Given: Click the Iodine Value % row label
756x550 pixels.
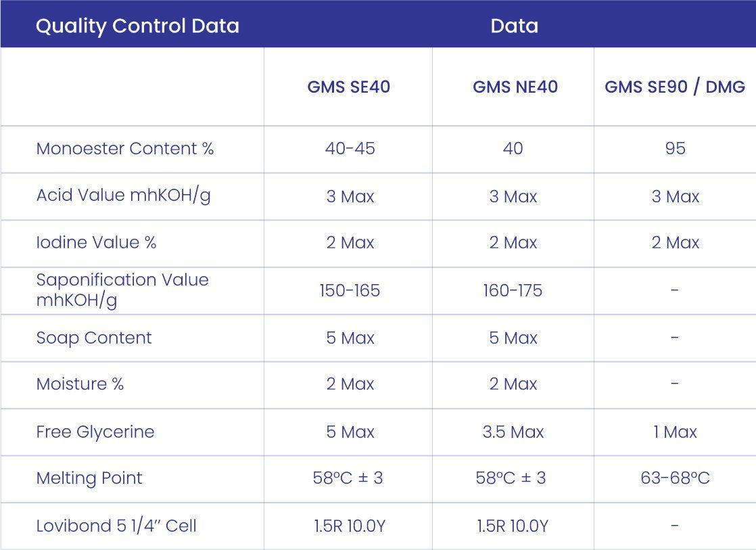Looking at the screenshot, I should 96,243.
